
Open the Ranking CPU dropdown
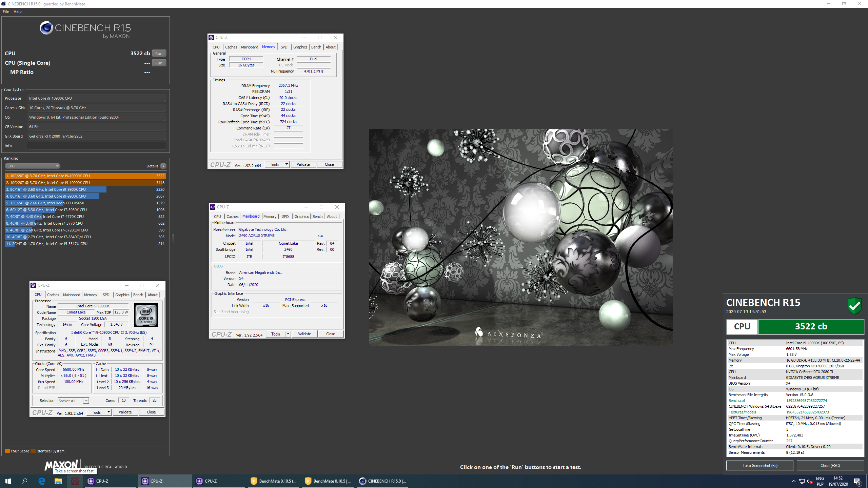33,166
